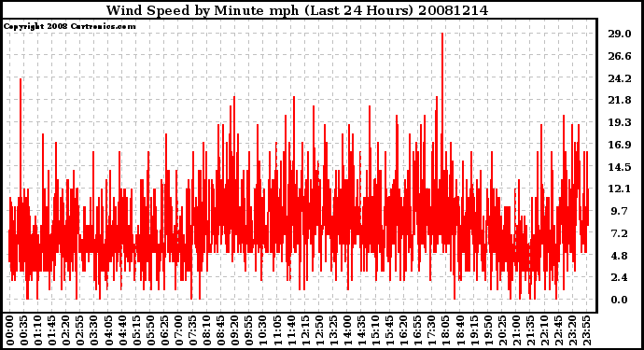Click the 01:10 time label
The width and height of the screenshot is (644, 350).
point(37,330)
